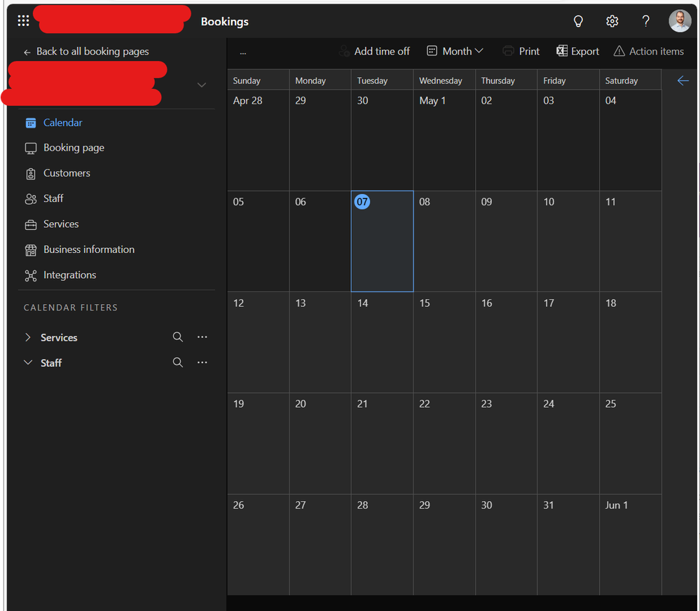Expand the Services calendar filter
This screenshot has height=611, width=700.
(x=28, y=338)
